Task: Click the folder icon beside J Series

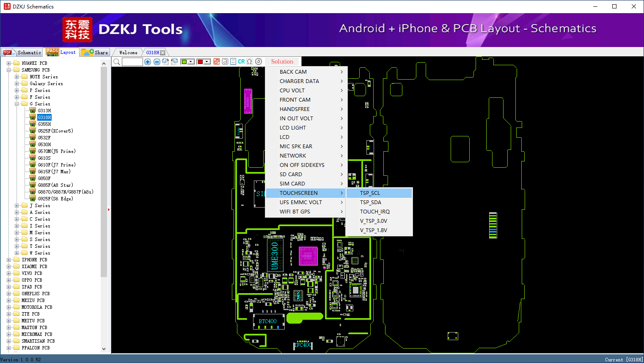Action: click(25, 205)
